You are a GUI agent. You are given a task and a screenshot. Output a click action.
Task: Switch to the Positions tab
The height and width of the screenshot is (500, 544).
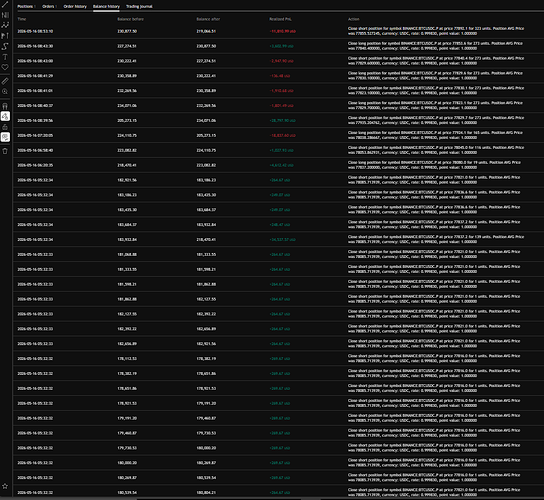coord(26,6)
